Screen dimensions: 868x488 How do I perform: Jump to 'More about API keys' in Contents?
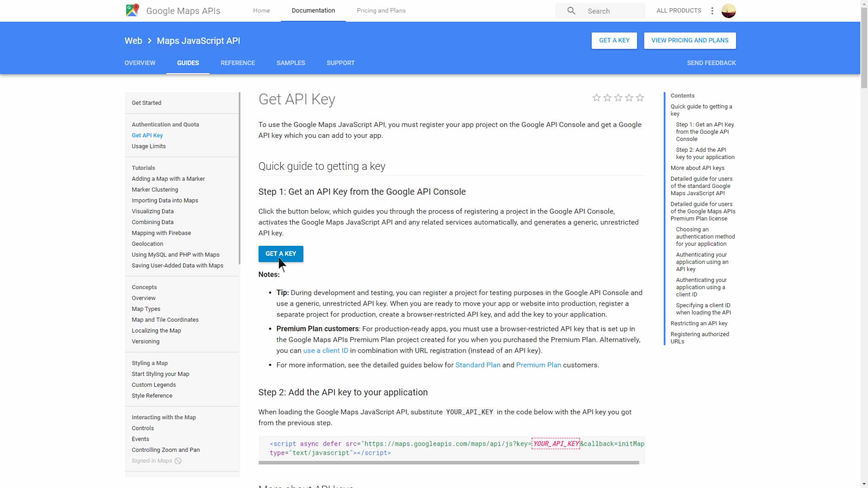click(x=697, y=168)
